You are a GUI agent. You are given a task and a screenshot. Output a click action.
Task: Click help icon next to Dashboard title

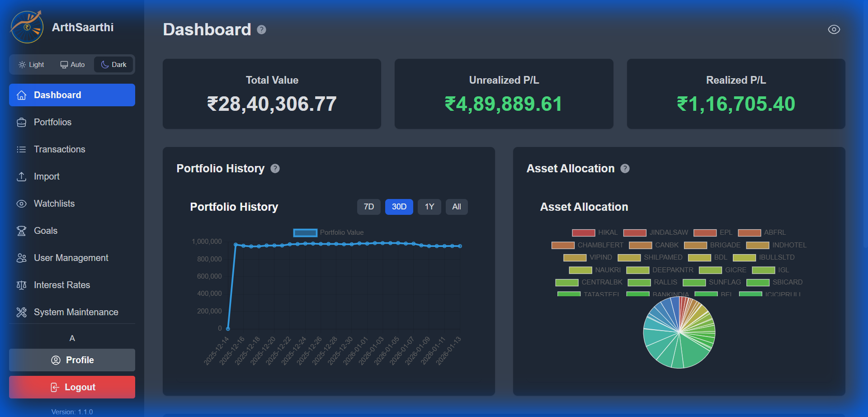(x=261, y=30)
